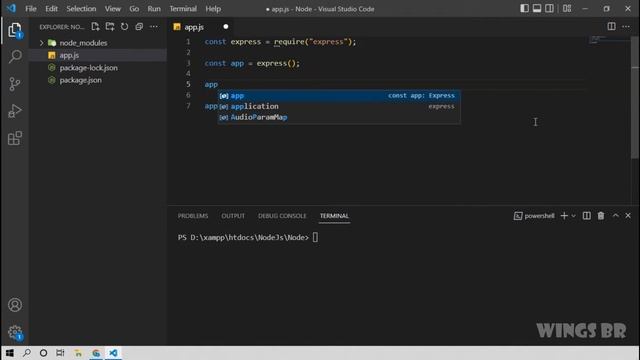This screenshot has width=640, height=360.
Task: Open the Terminal menu
Action: (x=183, y=9)
